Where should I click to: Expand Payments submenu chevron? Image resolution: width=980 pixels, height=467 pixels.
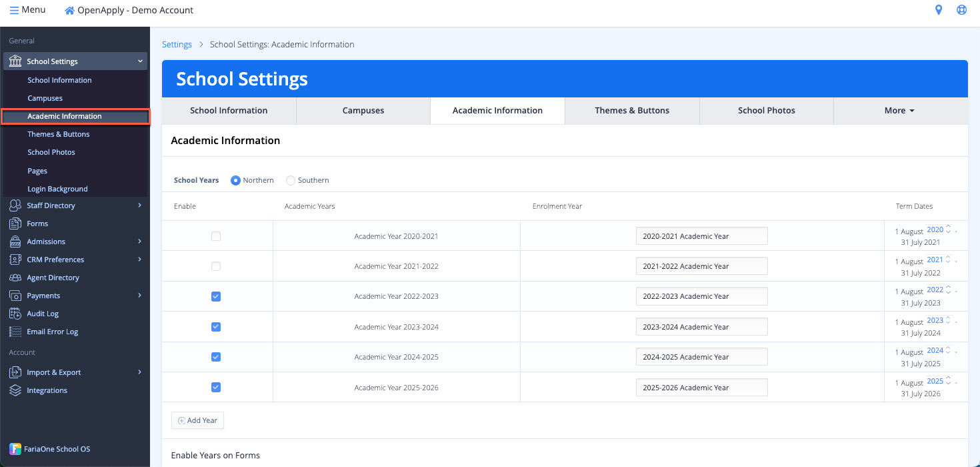(x=140, y=296)
